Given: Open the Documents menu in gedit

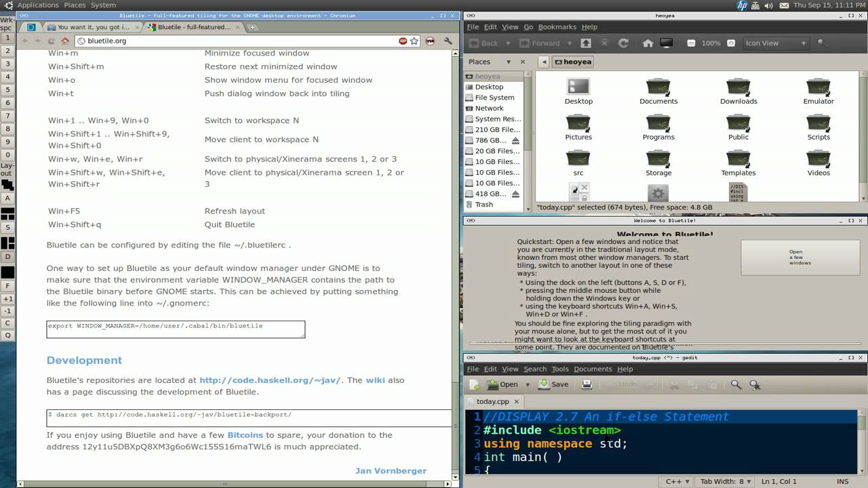Looking at the screenshot, I should point(593,369).
